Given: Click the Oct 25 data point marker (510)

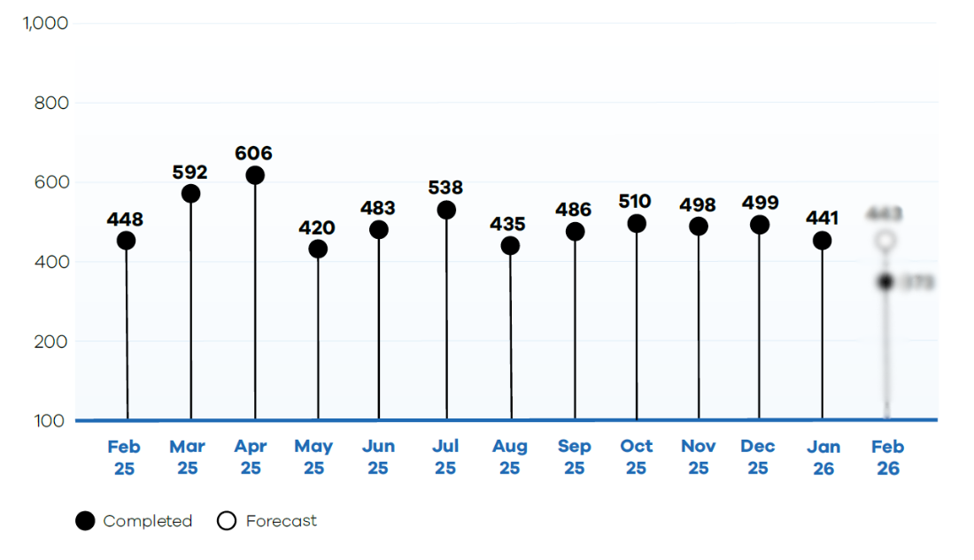Looking at the screenshot, I should 637,224.
